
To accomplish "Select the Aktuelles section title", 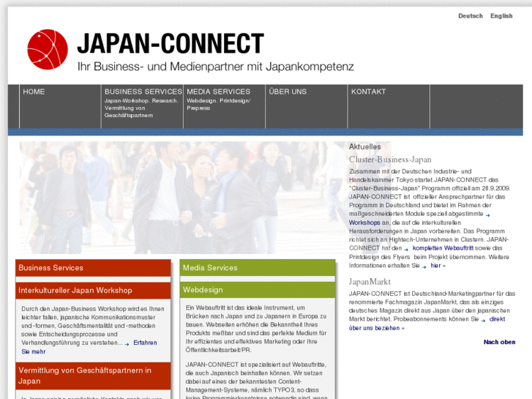I will [364, 146].
